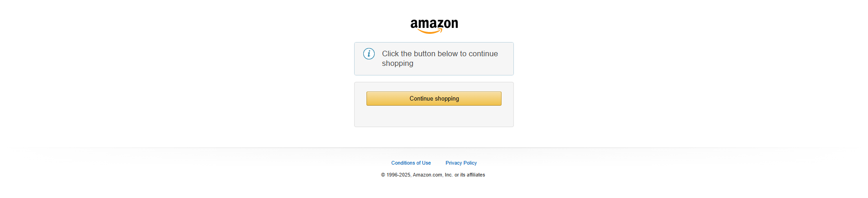Click the orange smile arrow under the amazon wordmark
The image size is (868, 198).
click(x=430, y=31)
